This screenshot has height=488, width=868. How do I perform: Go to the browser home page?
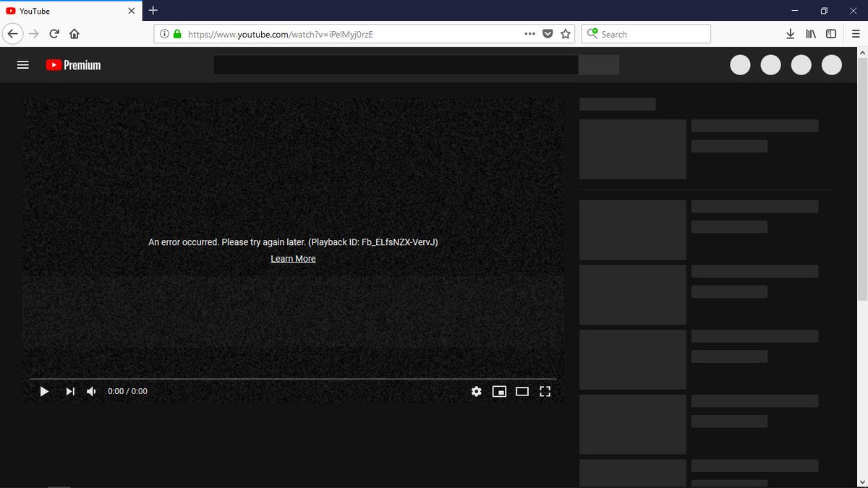tap(74, 34)
